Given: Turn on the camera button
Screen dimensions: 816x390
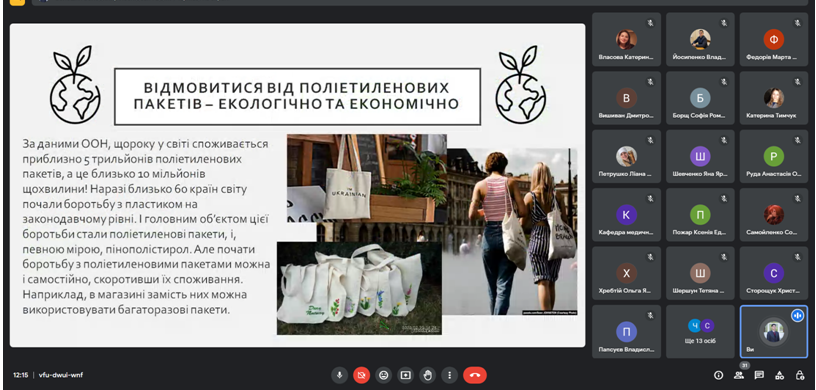Looking at the screenshot, I should point(361,375).
